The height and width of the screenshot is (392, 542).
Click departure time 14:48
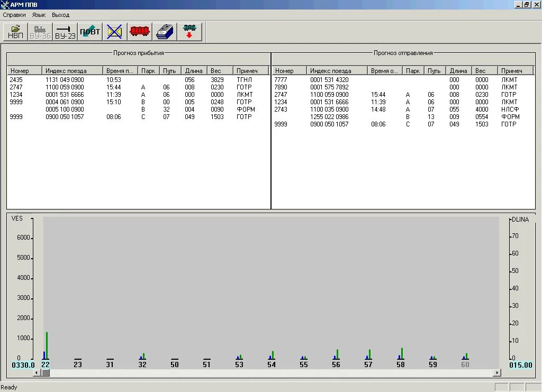point(378,110)
